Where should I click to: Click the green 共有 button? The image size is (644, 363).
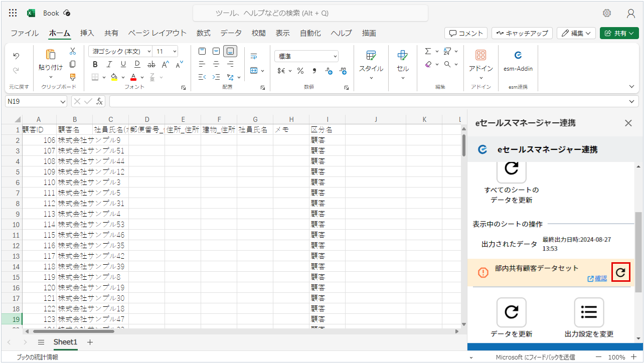pyautogui.click(x=619, y=33)
